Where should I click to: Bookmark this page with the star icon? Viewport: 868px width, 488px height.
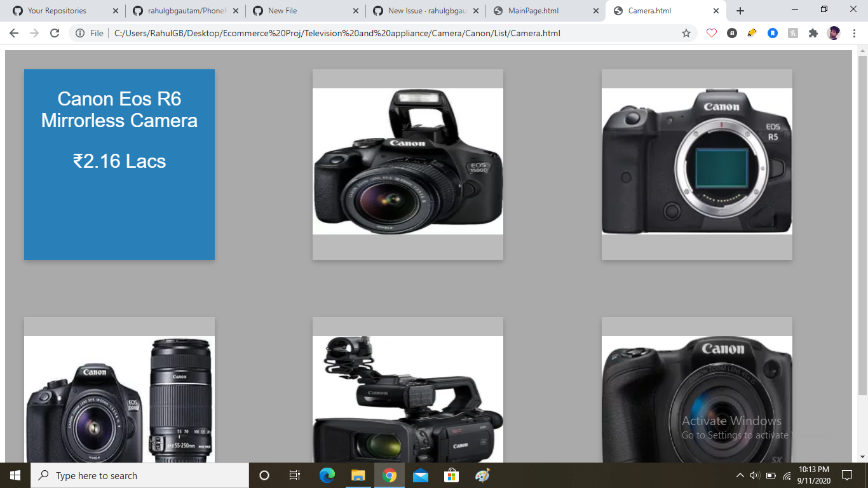click(x=686, y=33)
